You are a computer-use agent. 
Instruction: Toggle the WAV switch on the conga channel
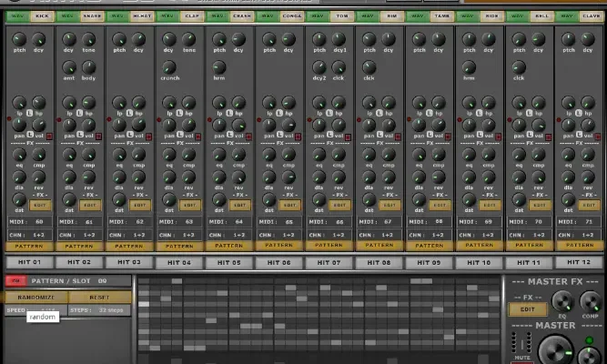tap(268, 16)
